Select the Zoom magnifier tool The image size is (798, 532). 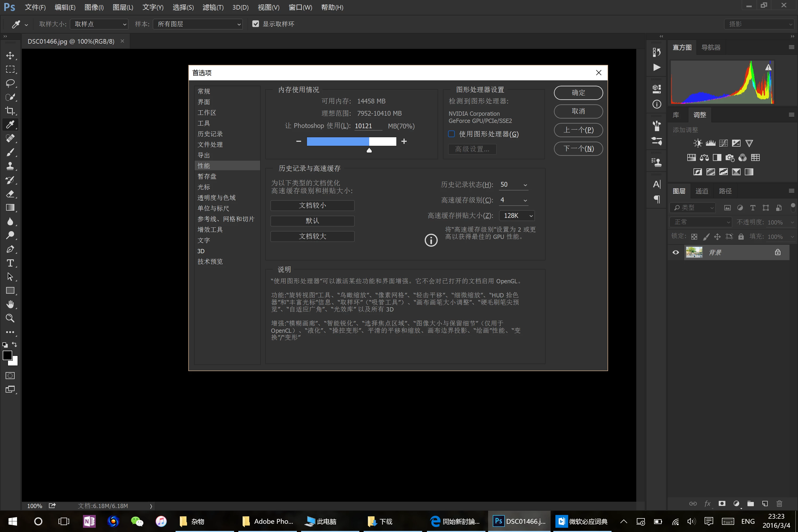(x=10, y=318)
